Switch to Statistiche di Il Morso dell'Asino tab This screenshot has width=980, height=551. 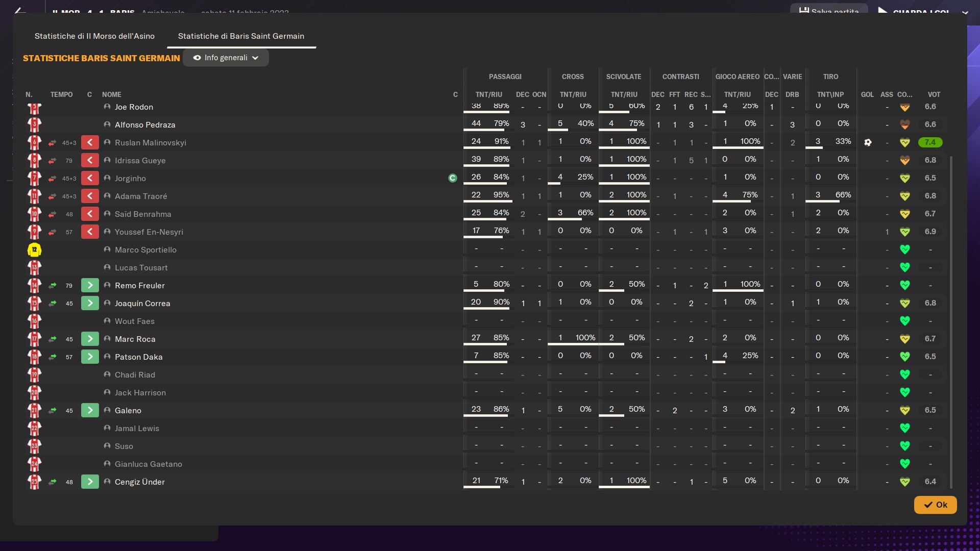[x=94, y=36]
